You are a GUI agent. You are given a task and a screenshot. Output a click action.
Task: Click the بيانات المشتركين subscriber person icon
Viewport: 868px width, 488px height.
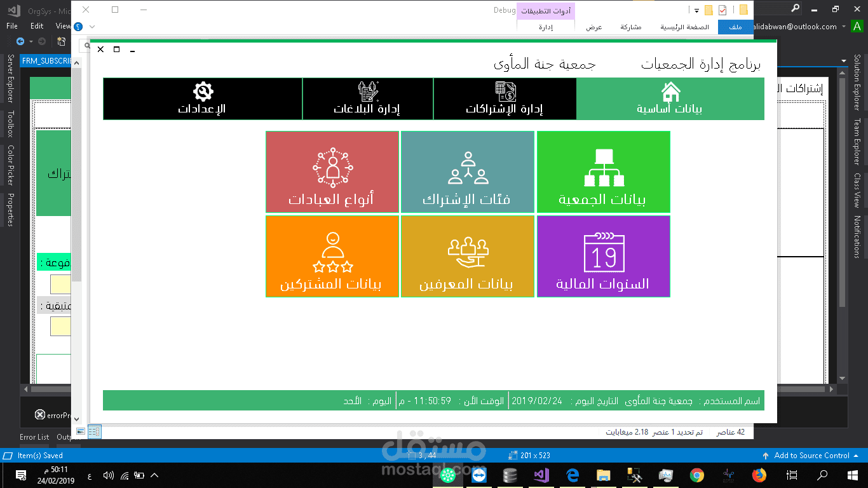pos(332,255)
